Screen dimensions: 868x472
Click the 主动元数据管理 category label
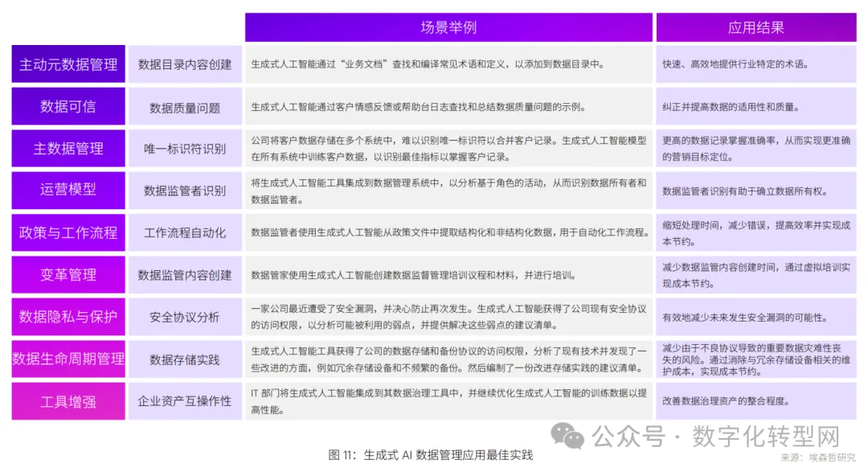68,64
